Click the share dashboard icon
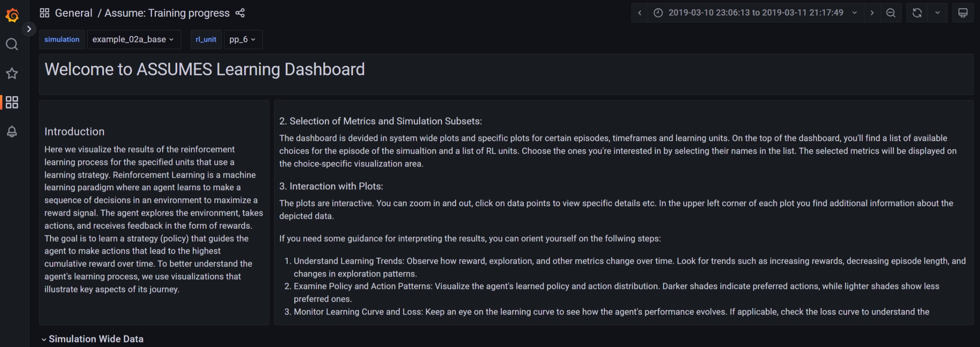980x347 pixels. point(240,13)
